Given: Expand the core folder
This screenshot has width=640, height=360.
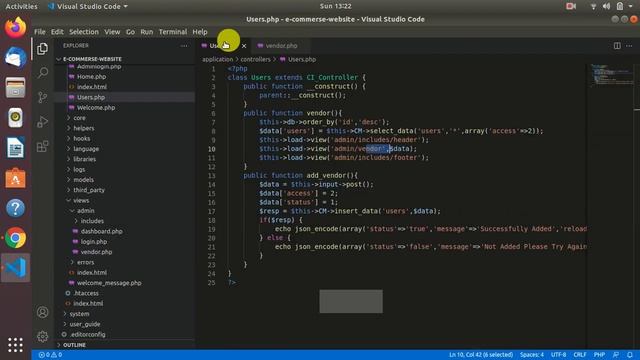Looking at the screenshot, I should [79, 118].
